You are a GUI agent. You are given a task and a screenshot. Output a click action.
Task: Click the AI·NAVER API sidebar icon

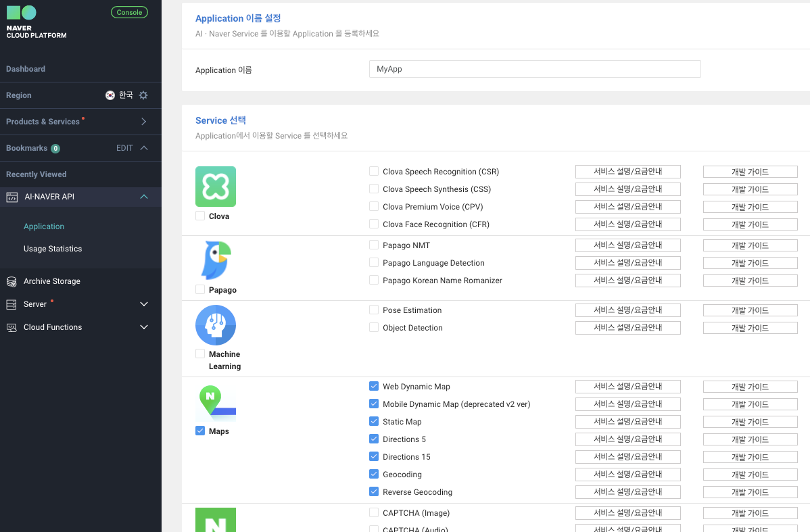point(12,197)
